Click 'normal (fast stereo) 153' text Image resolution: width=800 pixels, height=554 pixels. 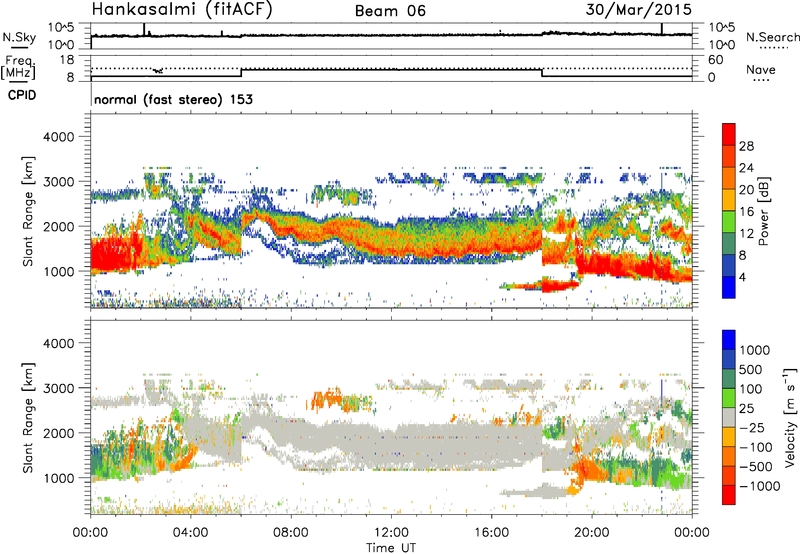(x=173, y=99)
